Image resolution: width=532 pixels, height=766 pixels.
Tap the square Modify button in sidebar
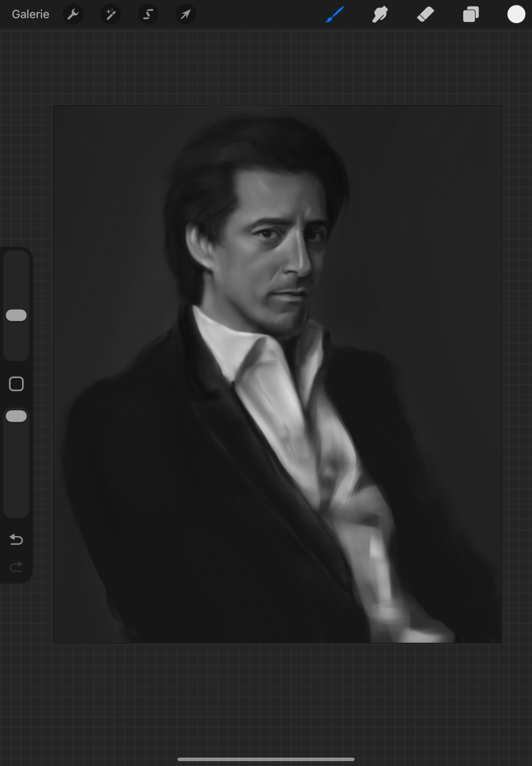(16, 384)
